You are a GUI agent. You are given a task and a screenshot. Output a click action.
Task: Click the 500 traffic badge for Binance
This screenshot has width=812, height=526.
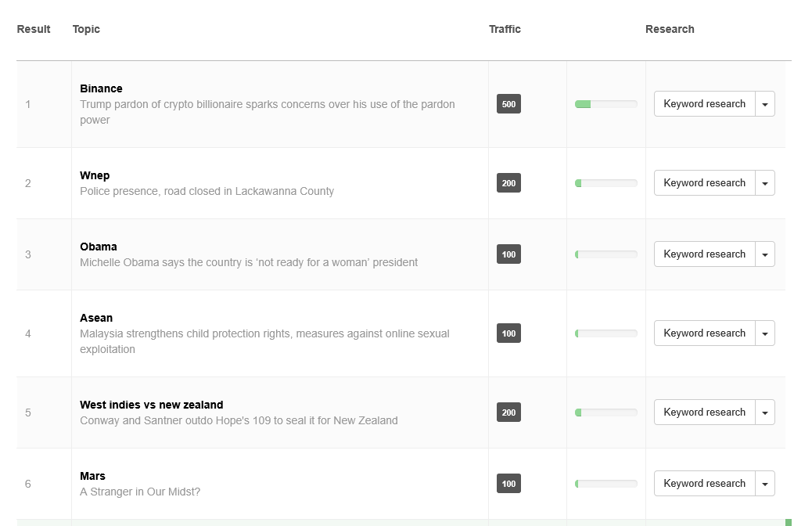coord(508,104)
